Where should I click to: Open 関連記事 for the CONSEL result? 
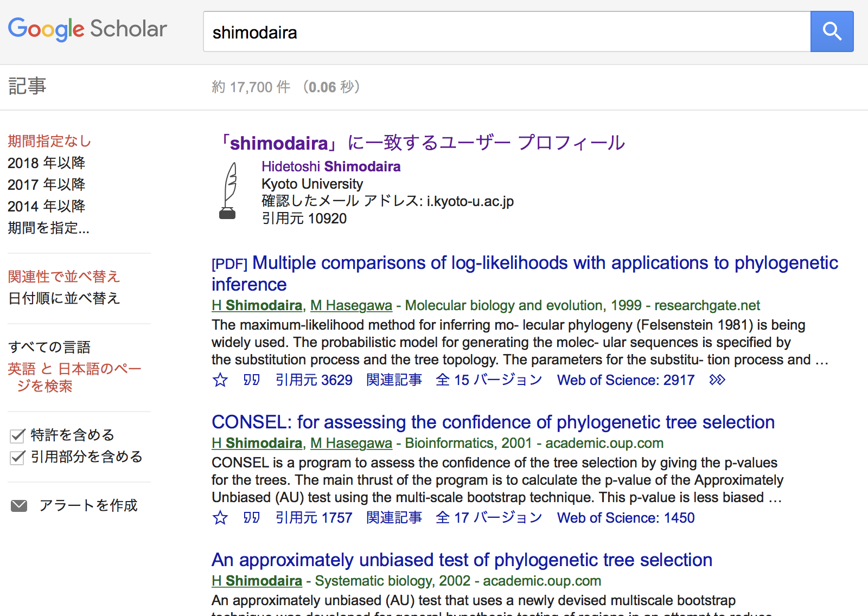pyautogui.click(x=394, y=518)
